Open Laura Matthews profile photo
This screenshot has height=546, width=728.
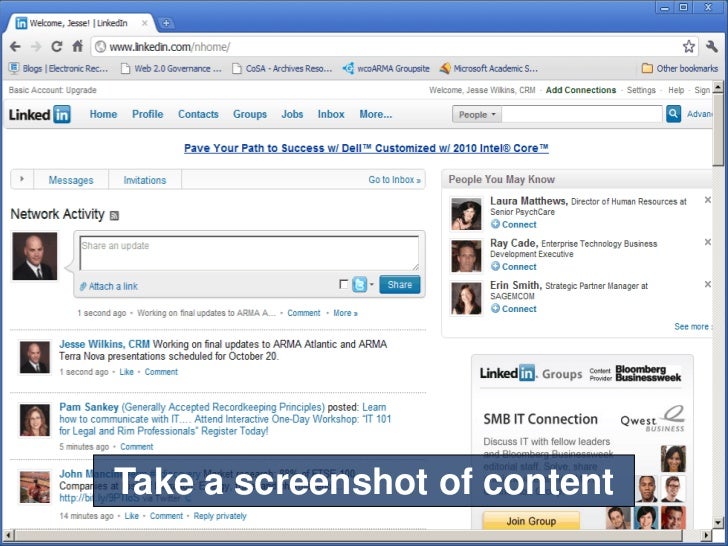pyautogui.click(x=466, y=214)
